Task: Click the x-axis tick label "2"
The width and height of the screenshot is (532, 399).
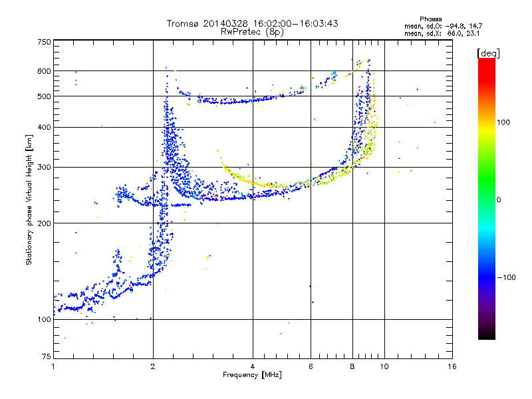Action: coord(153,366)
